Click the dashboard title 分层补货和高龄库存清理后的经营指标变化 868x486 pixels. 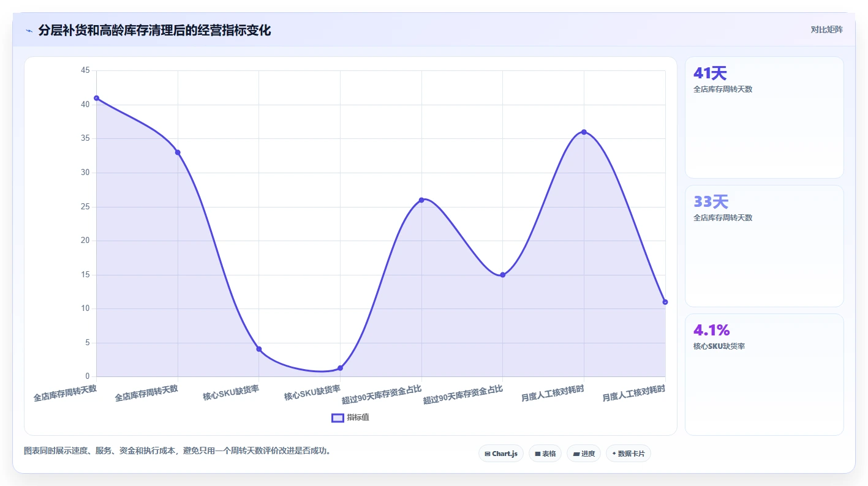coord(154,31)
